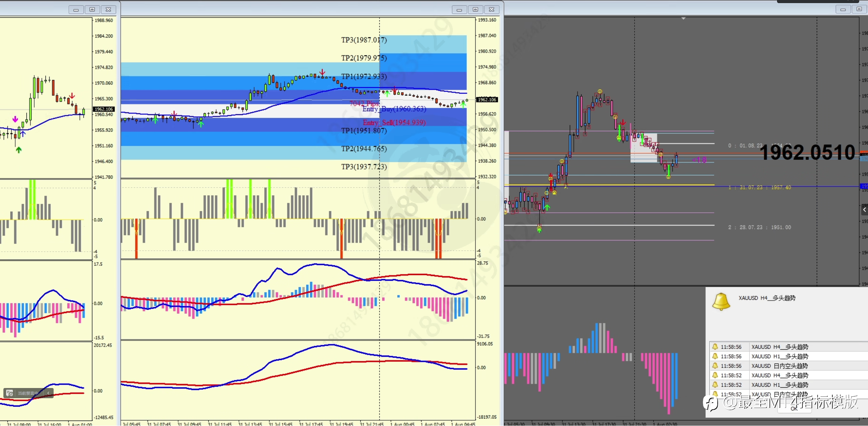Minimize the middle chart window

(x=459, y=9)
